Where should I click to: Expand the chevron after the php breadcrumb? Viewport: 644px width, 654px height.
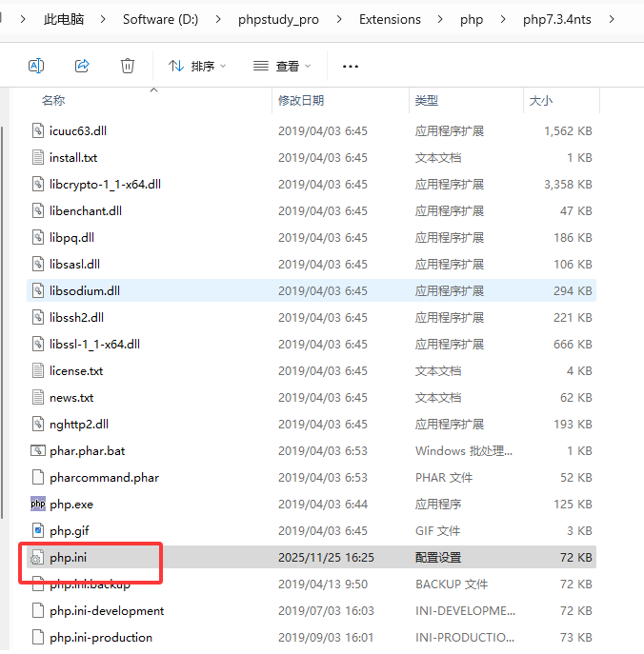point(503,19)
